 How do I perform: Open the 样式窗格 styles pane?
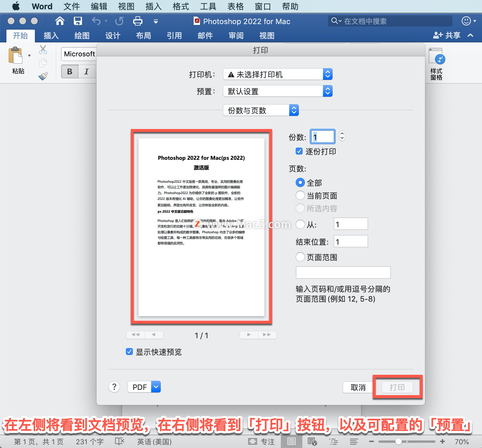(436, 64)
